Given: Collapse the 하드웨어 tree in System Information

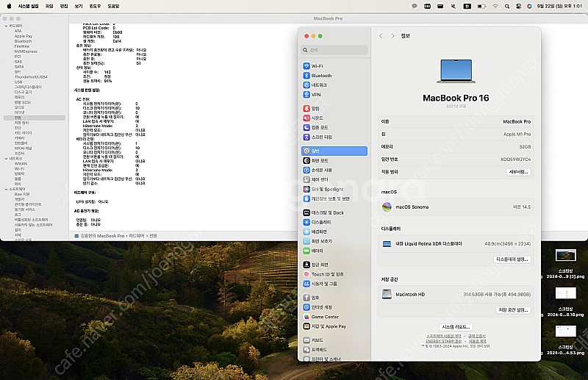Looking at the screenshot, I should point(6,26).
